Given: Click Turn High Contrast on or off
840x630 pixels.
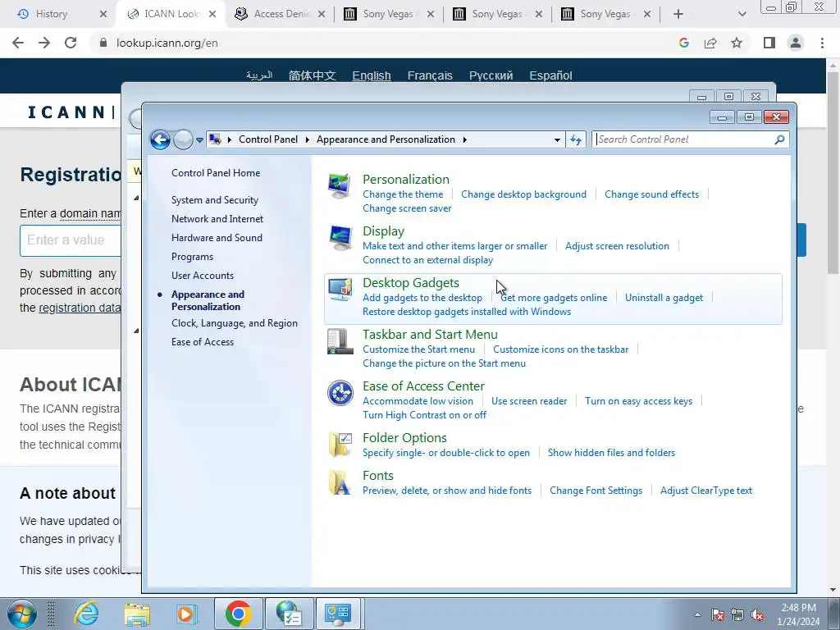Looking at the screenshot, I should tap(424, 414).
